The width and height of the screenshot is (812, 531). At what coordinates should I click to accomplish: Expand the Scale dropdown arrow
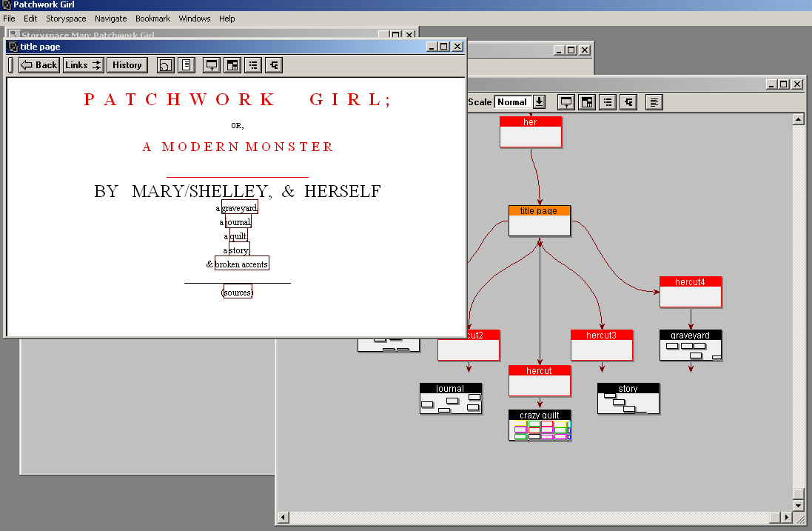click(539, 102)
